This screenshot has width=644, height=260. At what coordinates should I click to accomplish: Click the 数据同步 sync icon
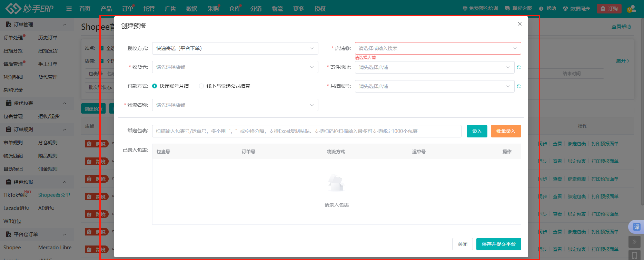point(565,9)
